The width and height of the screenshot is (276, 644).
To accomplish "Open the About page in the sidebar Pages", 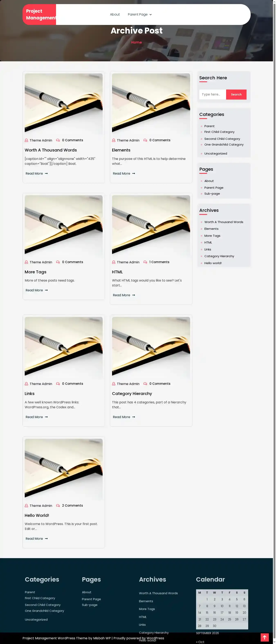I will click(209, 181).
